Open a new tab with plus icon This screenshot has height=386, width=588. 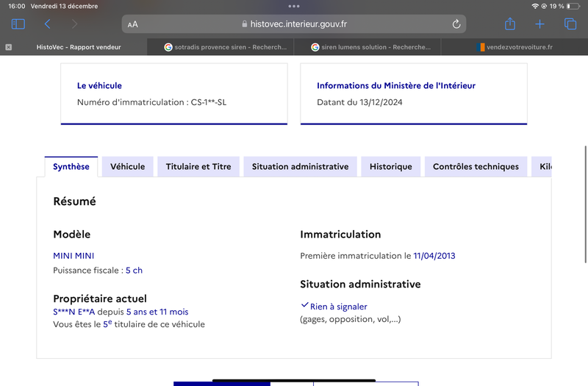(539, 24)
